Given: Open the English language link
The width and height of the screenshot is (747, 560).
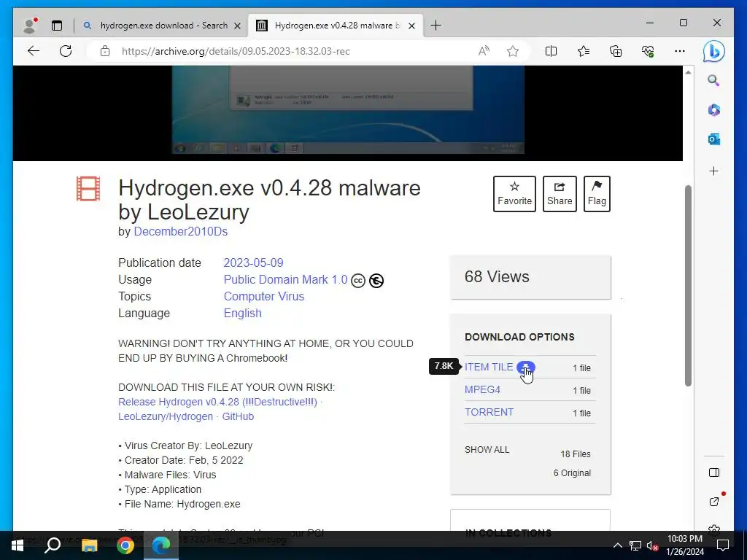Looking at the screenshot, I should 242,313.
